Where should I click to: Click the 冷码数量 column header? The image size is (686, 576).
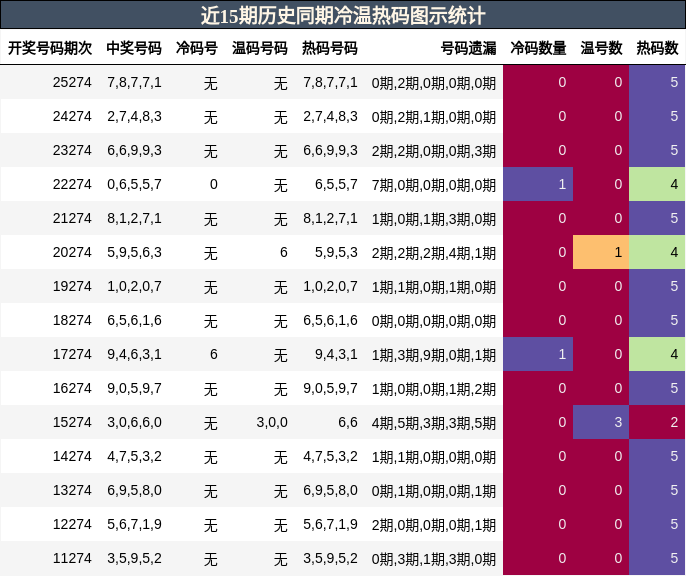click(x=539, y=48)
